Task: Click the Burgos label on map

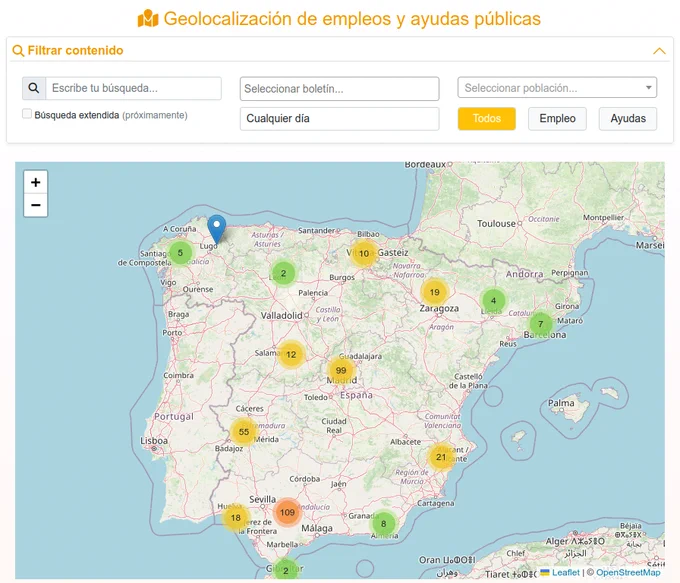Action: (342, 278)
